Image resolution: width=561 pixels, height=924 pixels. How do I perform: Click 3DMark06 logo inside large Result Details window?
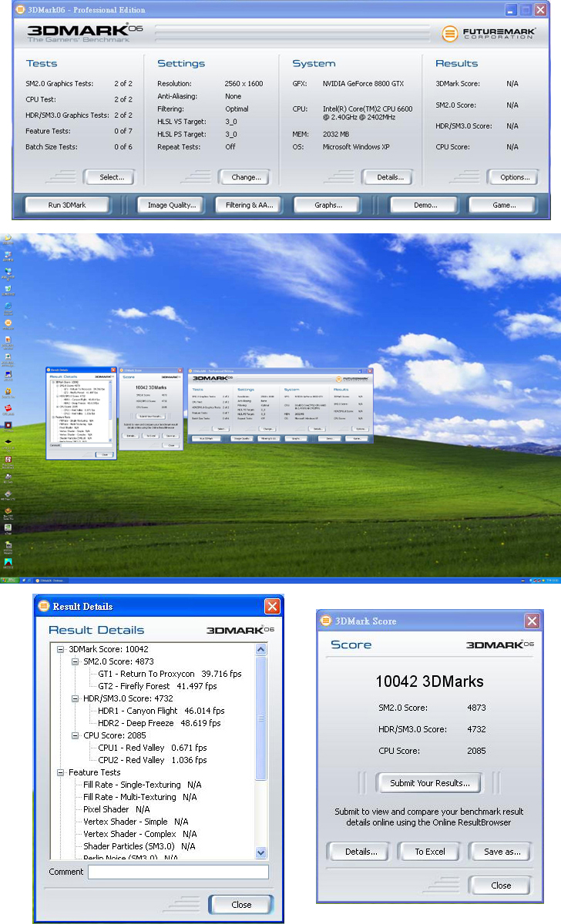[240, 630]
